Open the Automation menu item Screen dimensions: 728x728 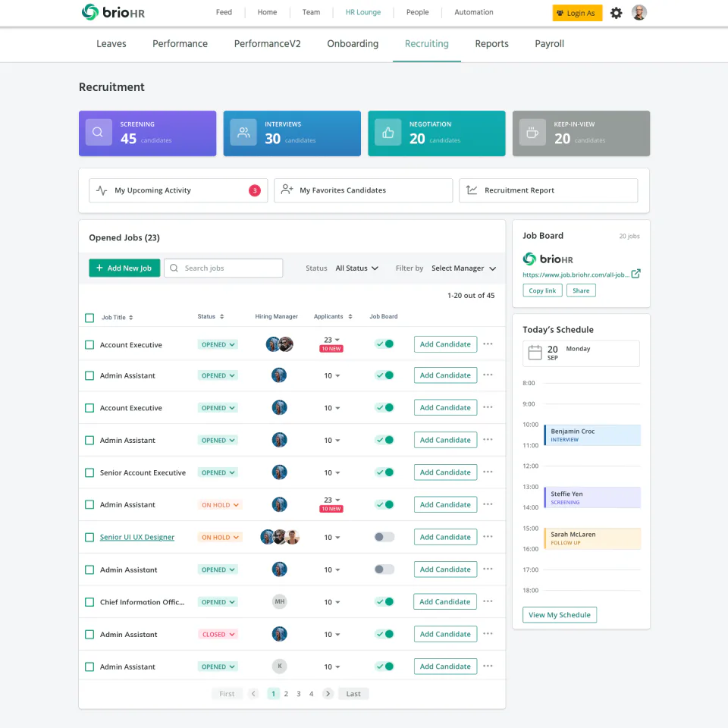(473, 12)
